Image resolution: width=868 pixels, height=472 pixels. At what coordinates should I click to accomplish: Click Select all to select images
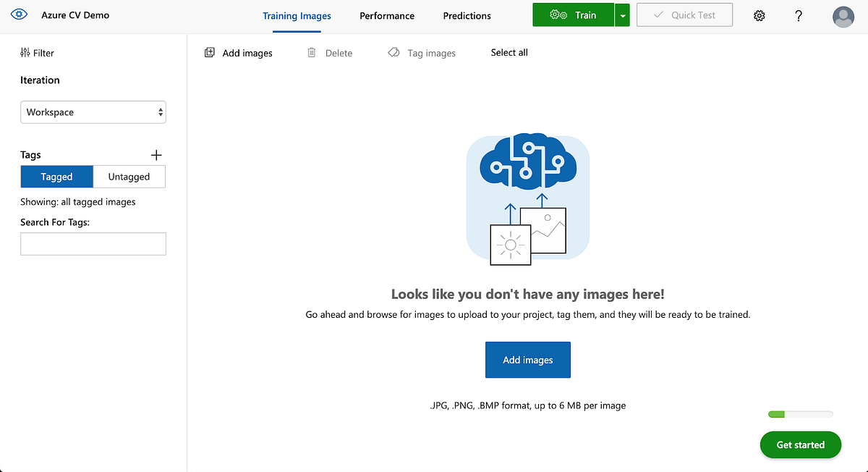[x=509, y=52]
